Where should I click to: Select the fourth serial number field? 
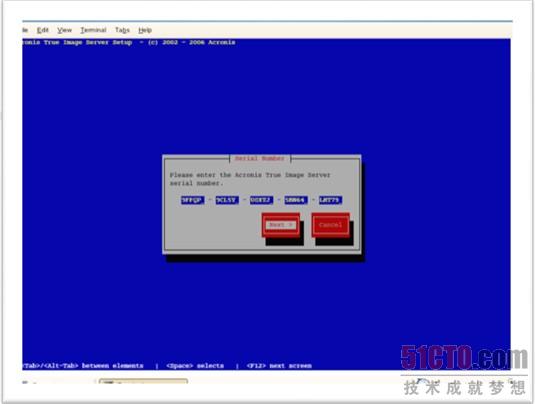tap(296, 200)
